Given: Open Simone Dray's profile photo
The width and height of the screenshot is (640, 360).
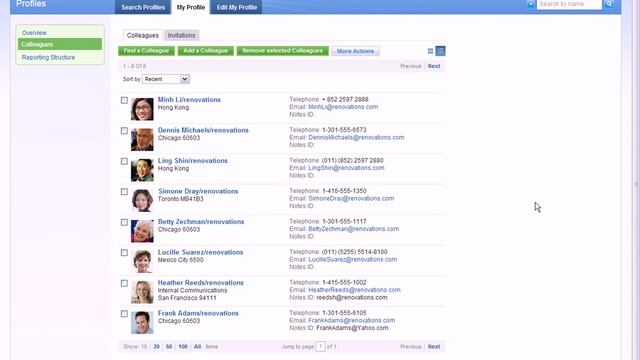Looking at the screenshot, I should [142, 200].
